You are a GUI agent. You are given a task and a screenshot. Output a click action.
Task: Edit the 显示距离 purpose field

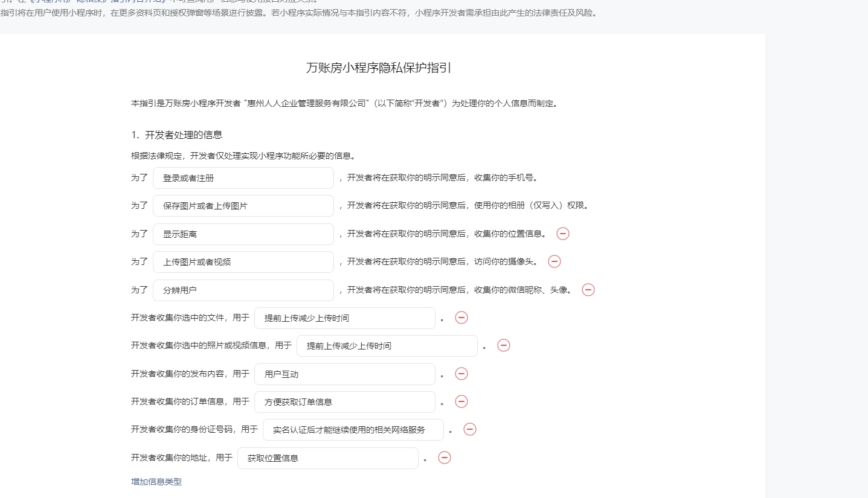click(x=243, y=234)
